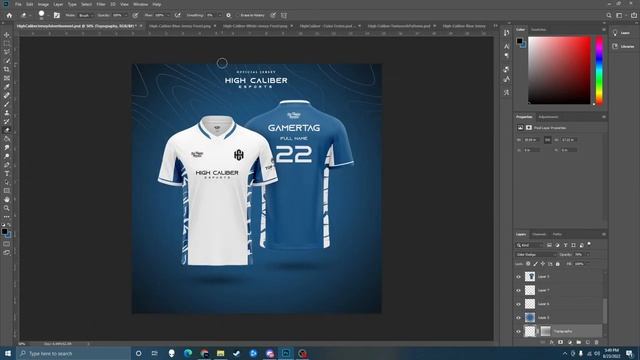Hide the Topography layer eye icon
The height and width of the screenshot is (360, 640).
pyautogui.click(x=518, y=331)
